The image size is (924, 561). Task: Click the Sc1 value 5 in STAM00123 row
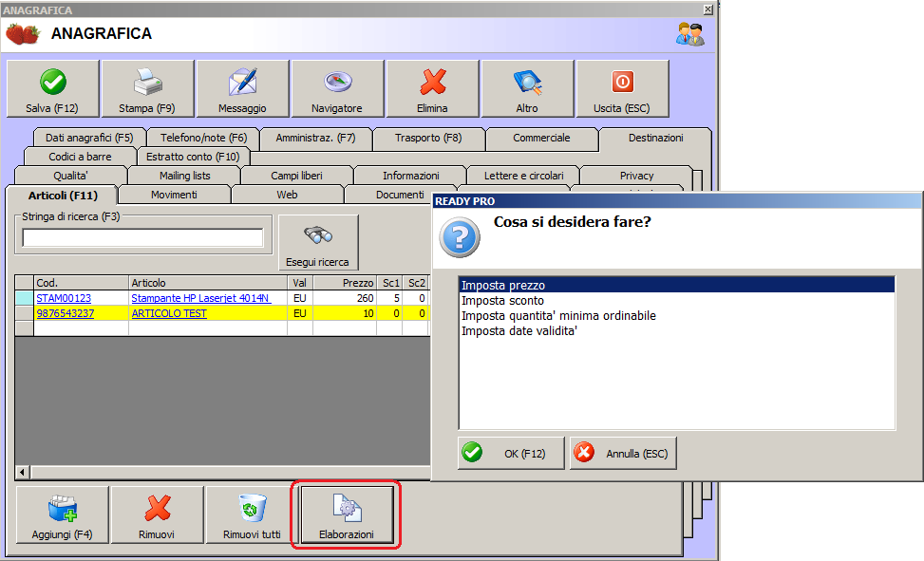point(389,298)
